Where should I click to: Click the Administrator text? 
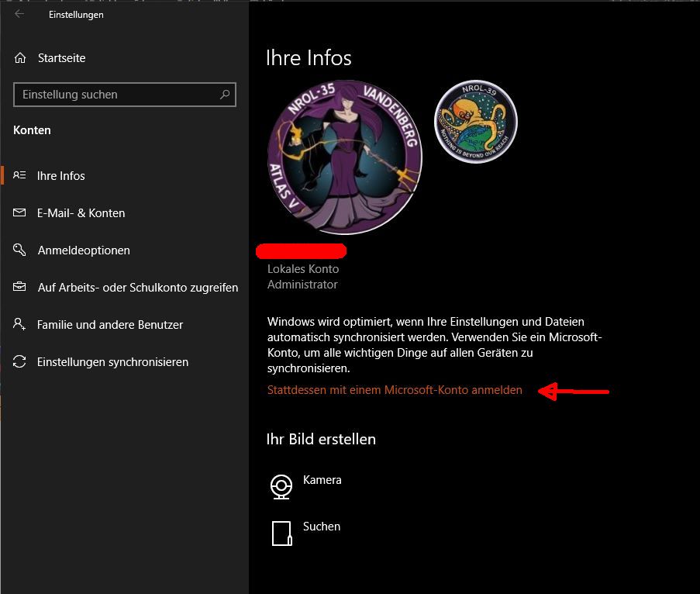302,285
